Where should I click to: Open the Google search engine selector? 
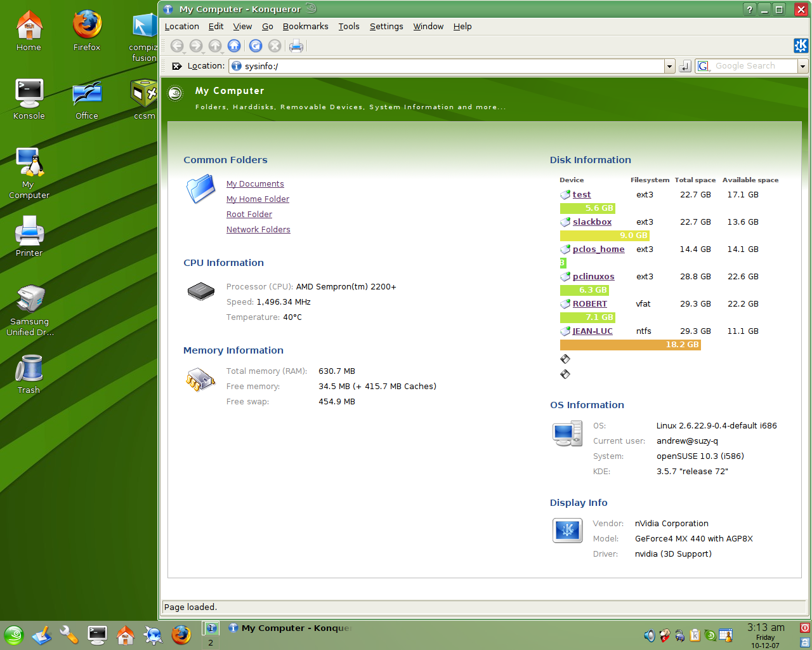pyautogui.click(x=703, y=66)
